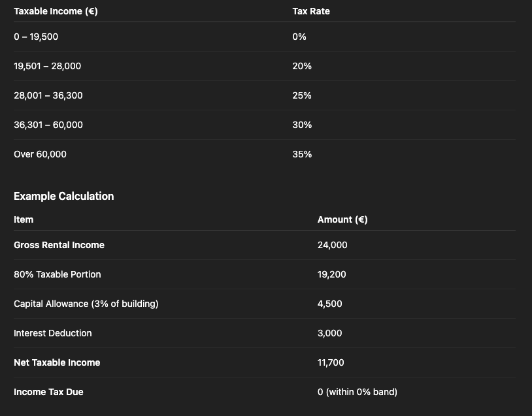Click the 0 (within 0% band) value
The image size is (532, 416).
point(357,392)
